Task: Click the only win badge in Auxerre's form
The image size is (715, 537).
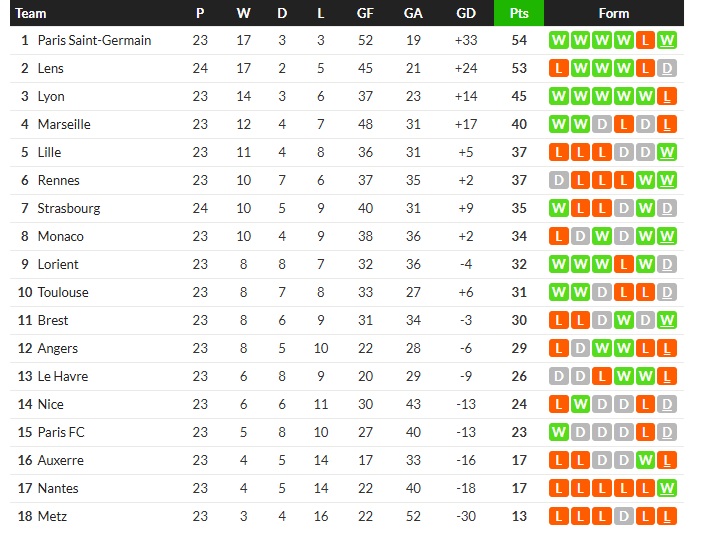Action: [x=646, y=460]
